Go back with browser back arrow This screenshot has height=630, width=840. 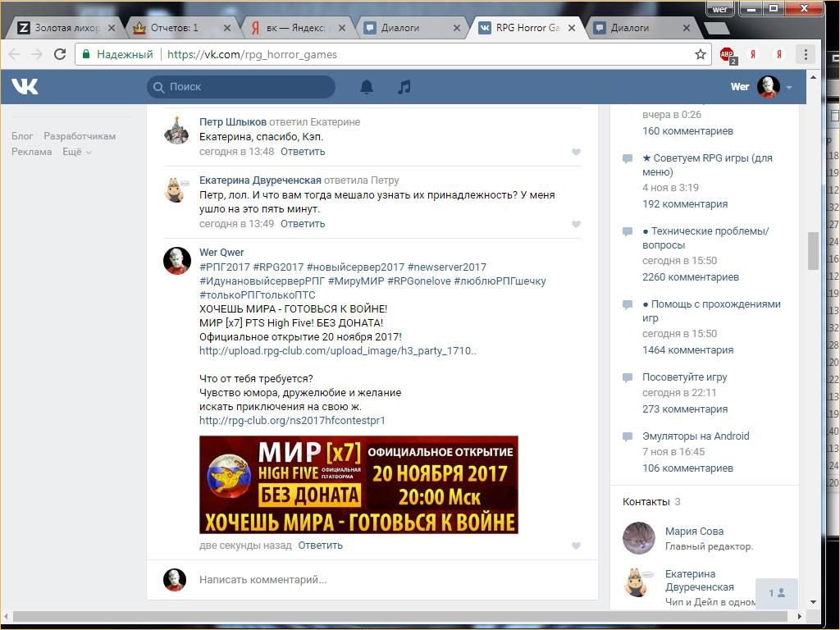14,54
